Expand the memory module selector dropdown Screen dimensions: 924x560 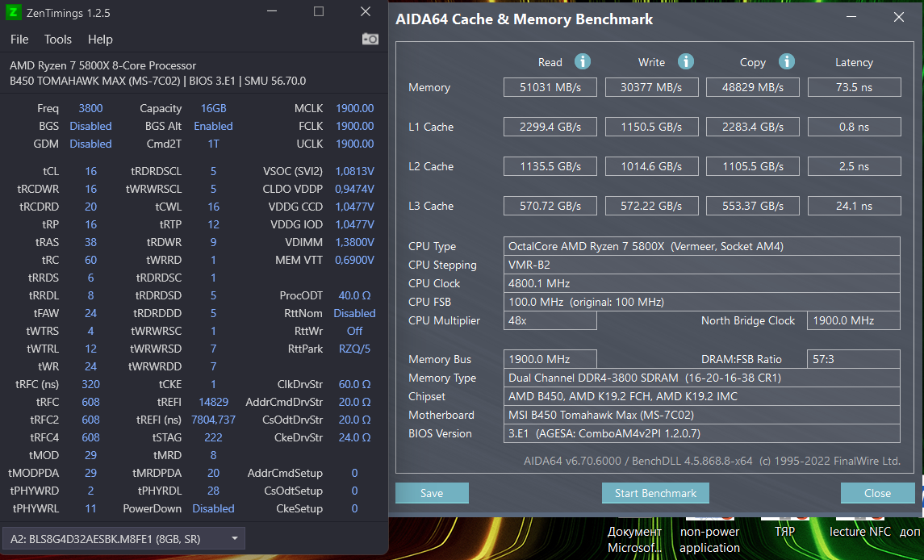pyautogui.click(x=123, y=538)
